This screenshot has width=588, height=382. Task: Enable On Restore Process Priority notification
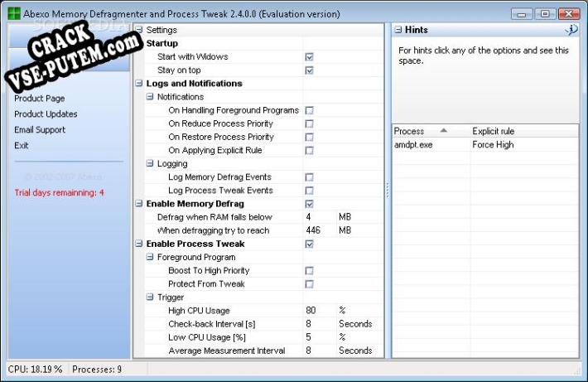pyautogui.click(x=309, y=138)
